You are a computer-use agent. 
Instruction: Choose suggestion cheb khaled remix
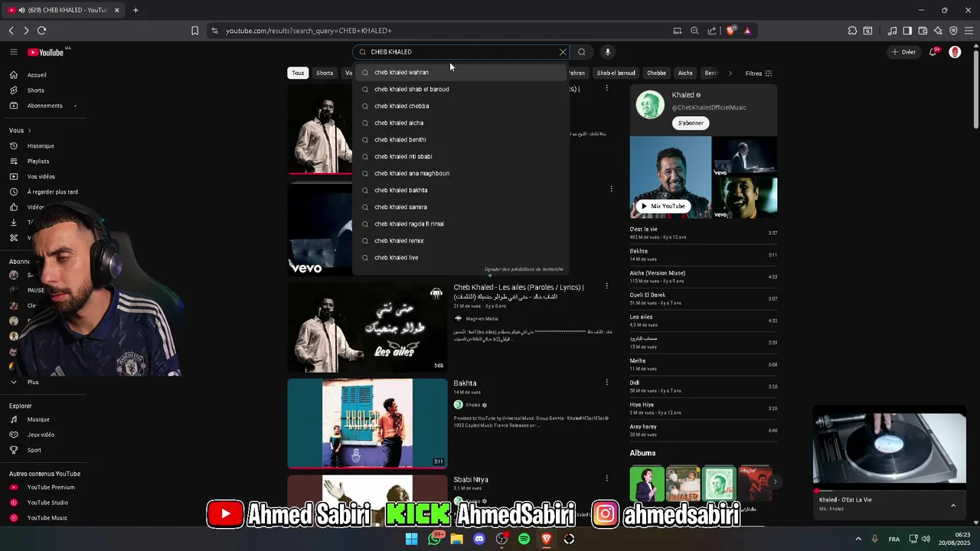[461, 240]
